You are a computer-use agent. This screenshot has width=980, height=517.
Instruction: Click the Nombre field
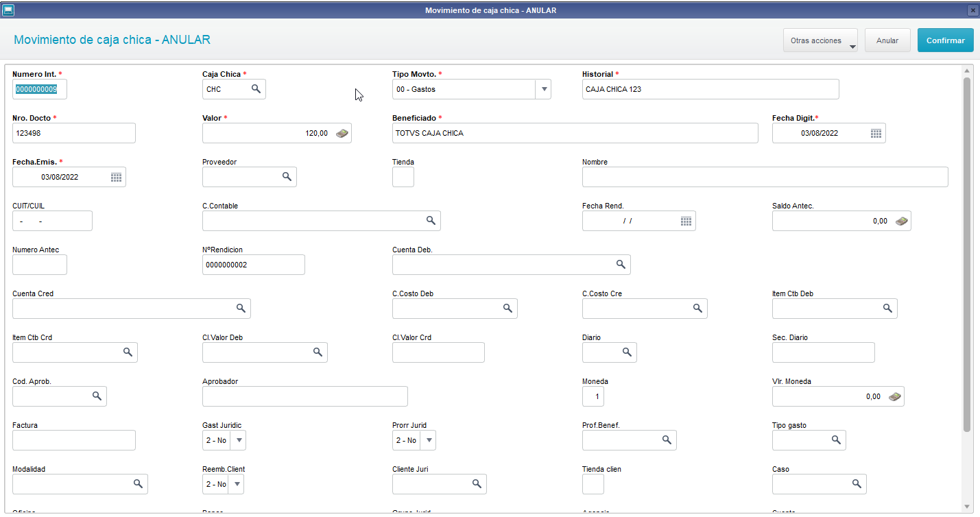765,177
